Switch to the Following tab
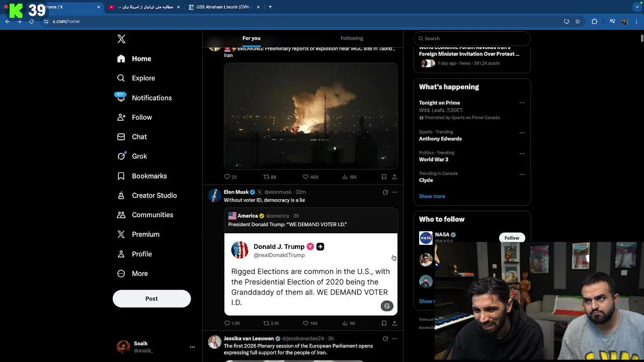The height and width of the screenshot is (362, 644). click(x=352, y=38)
